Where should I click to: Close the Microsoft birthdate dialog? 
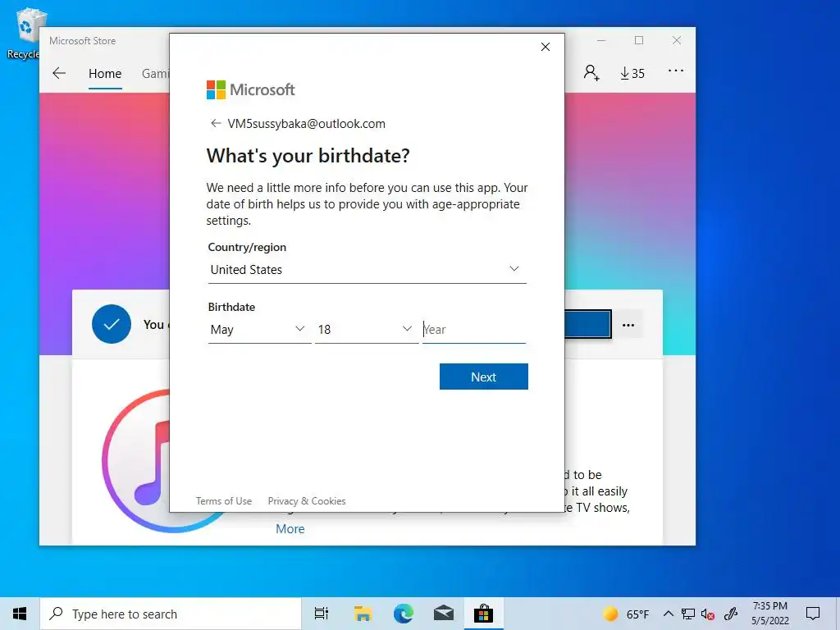coord(546,47)
